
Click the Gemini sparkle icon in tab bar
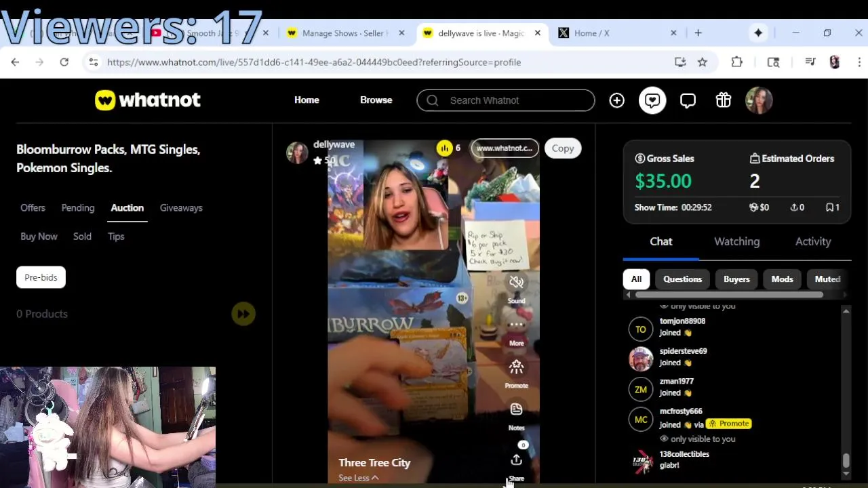tap(758, 33)
